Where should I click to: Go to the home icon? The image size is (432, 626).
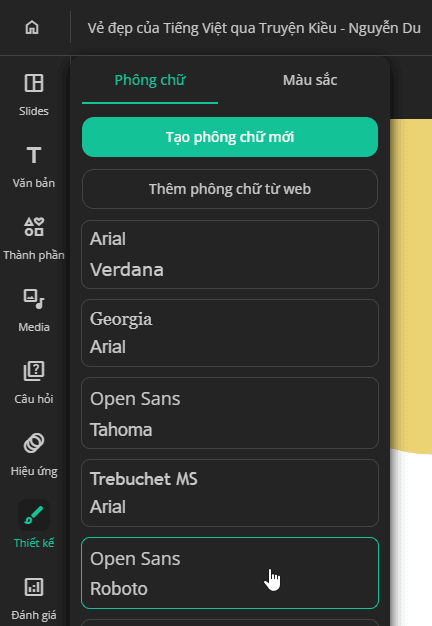[x=32, y=28]
